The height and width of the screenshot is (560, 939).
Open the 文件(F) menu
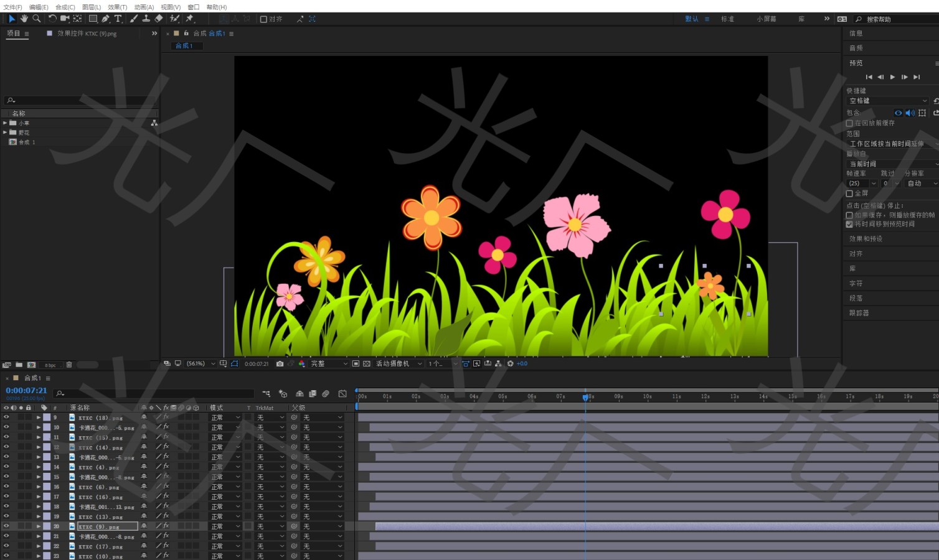click(12, 7)
